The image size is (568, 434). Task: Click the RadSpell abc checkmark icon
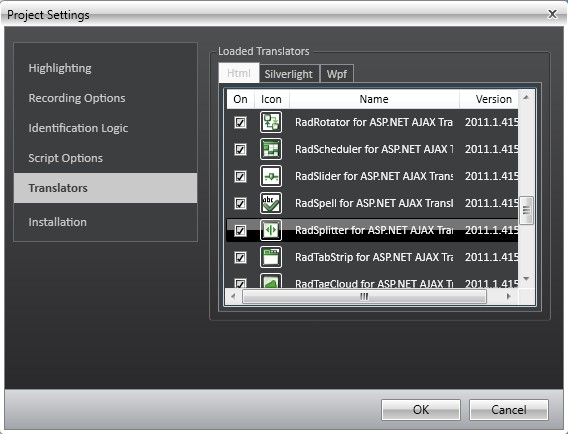[271, 203]
